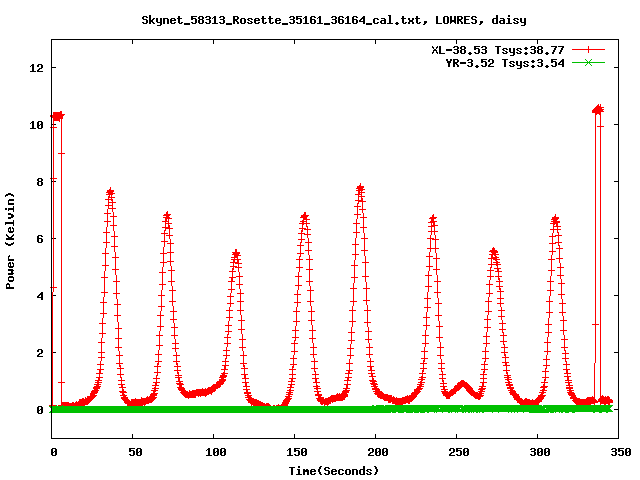Click the green YR legend line sample
Viewport: 640px width, 480px height.
coord(588,63)
